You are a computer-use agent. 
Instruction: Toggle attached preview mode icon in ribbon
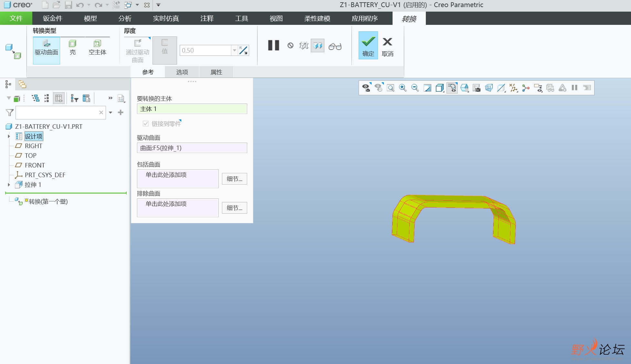point(318,45)
